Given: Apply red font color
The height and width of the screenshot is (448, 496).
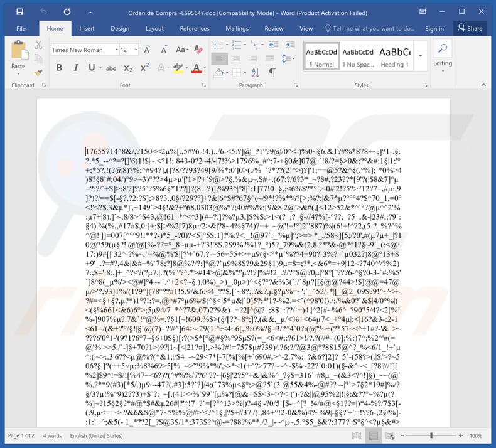Looking at the screenshot, I should (x=197, y=68).
